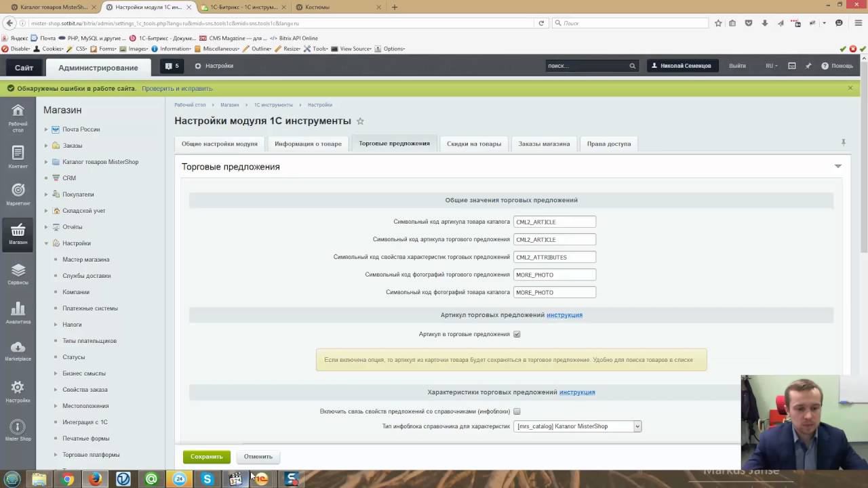This screenshot has height=488, width=868.
Task: Open инструкция link for Характеристики торговых предложений
Action: 577,392
